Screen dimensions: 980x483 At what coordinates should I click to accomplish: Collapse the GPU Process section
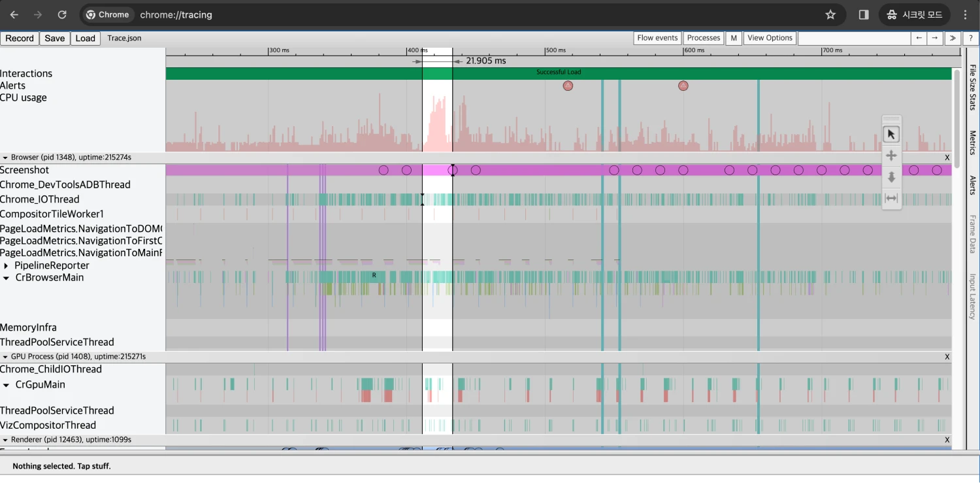tap(5, 357)
